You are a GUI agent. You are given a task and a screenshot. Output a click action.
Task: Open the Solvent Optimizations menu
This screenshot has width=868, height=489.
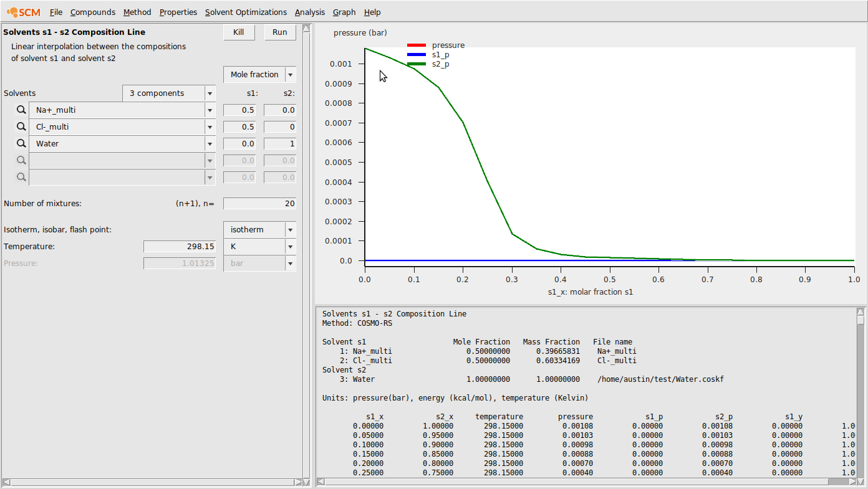[x=246, y=12]
